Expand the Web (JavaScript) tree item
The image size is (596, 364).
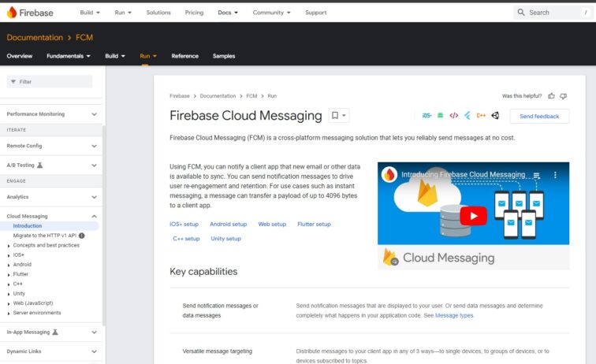click(9, 303)
